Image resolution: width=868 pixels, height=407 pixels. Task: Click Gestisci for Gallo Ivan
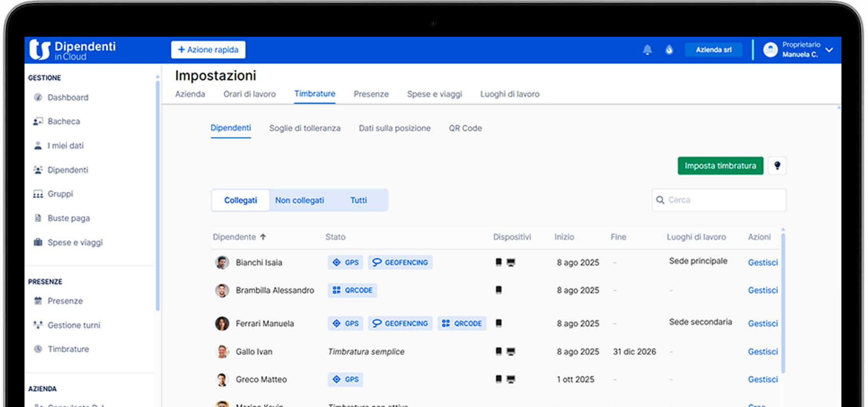[763, 351]
